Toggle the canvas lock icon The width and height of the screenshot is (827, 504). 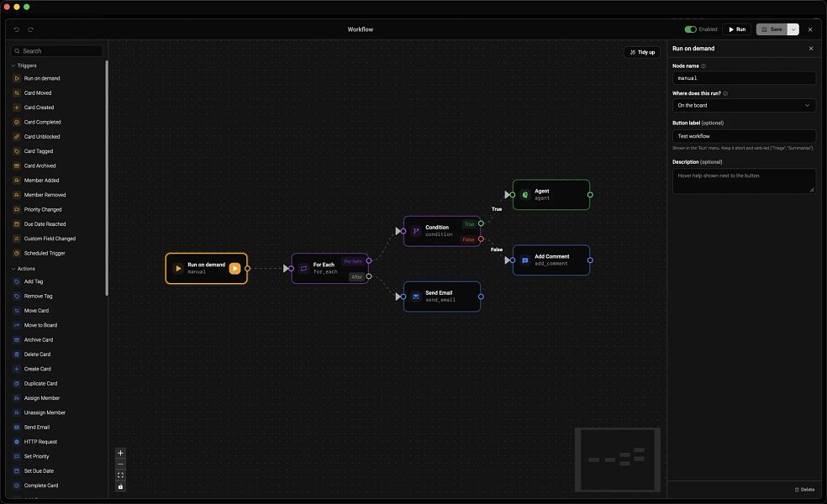pos(120,486)
